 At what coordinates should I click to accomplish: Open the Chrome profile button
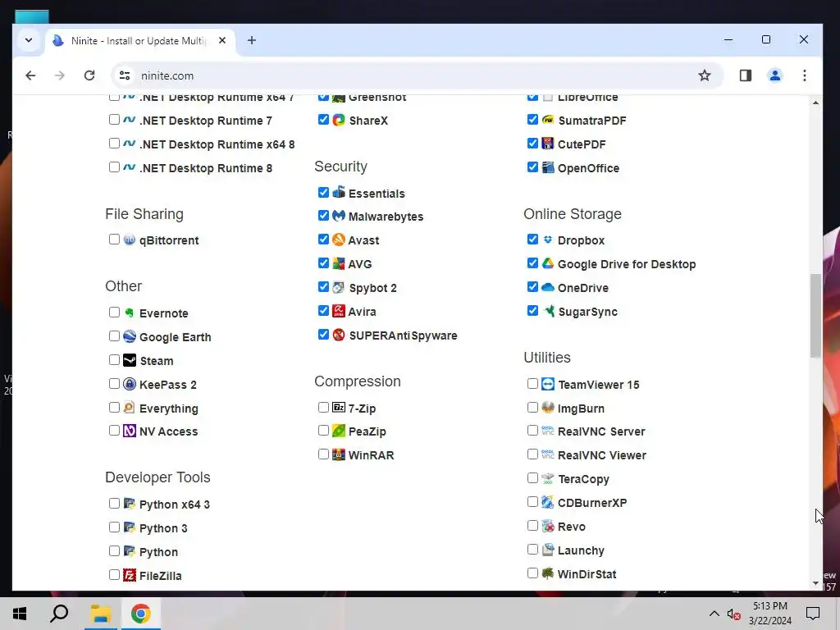pyautogui.click(x=774, y=75)
